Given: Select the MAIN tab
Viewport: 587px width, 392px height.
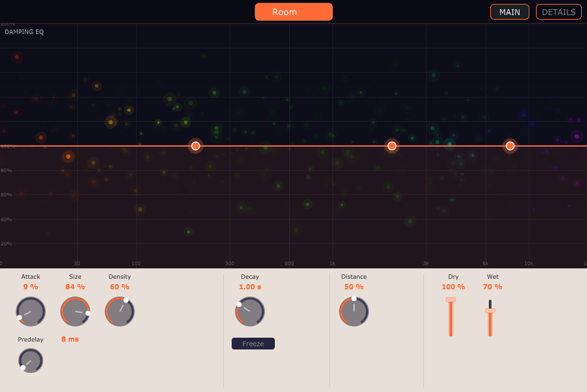Looking at the screenshot, I should [x=509, y=11].
